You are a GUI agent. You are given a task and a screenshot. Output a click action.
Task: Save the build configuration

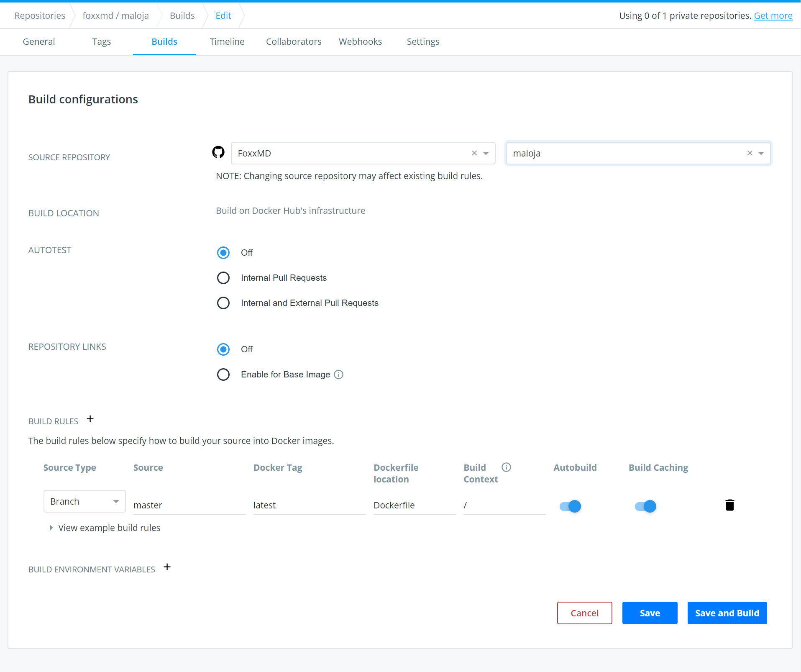click(x=650, y=613)
